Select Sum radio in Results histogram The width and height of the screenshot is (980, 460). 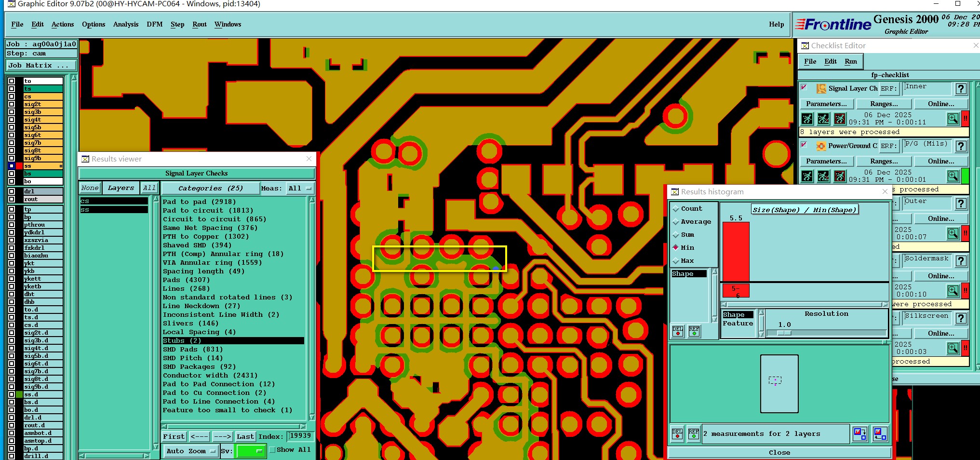click(x=676, y=235)
